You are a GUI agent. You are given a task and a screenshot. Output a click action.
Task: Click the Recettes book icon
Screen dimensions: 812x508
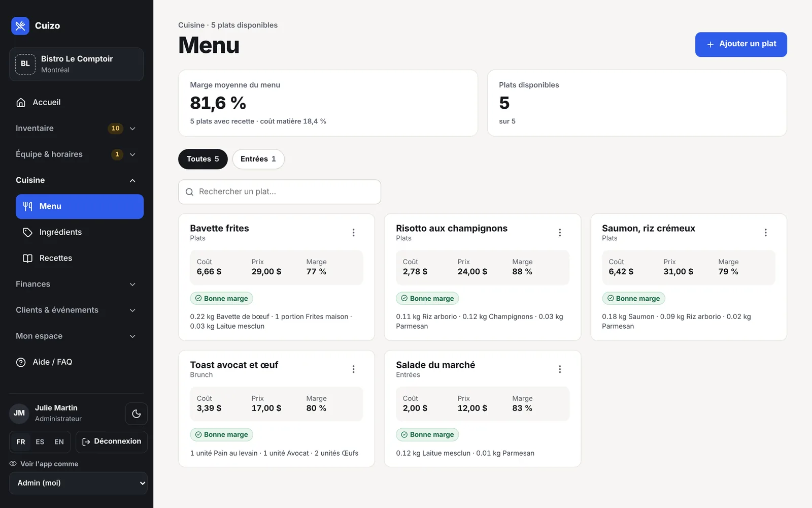pos(28,258)
